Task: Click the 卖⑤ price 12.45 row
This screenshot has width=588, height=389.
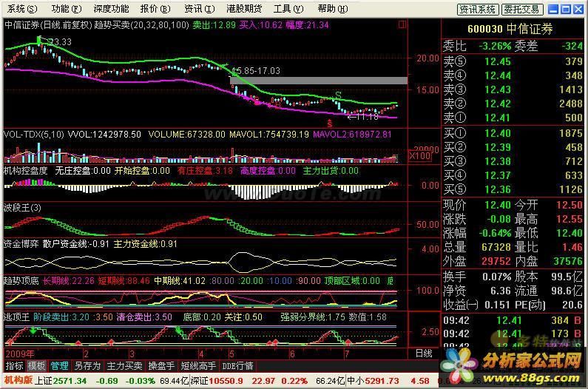Action: tap(513, 61)
